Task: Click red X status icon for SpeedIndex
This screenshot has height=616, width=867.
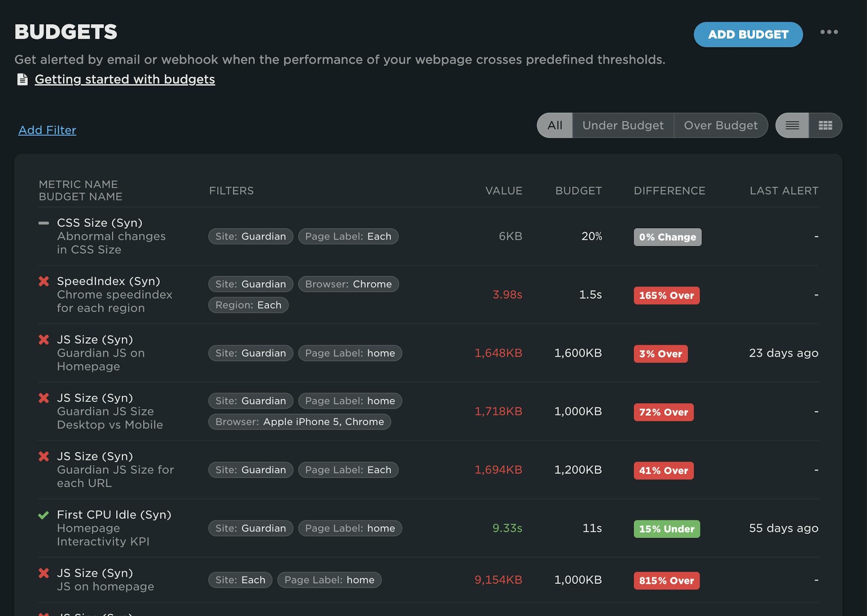Action: (44, 281)
